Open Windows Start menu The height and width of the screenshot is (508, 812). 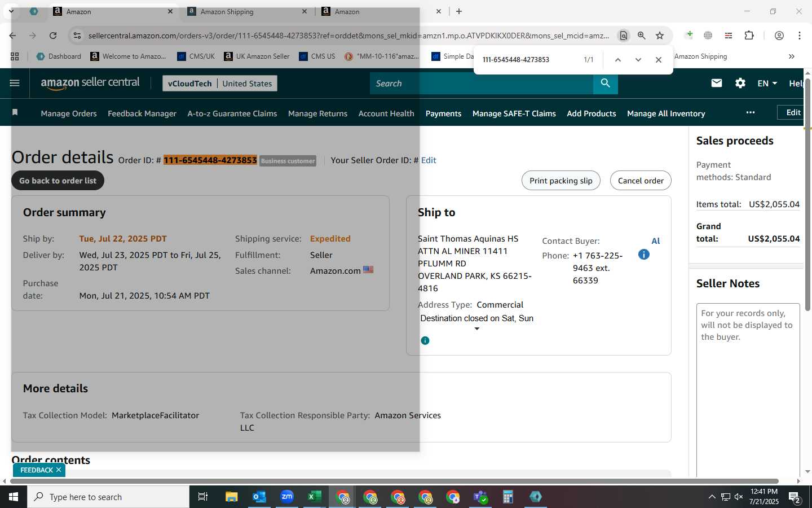tap(14, 497)
